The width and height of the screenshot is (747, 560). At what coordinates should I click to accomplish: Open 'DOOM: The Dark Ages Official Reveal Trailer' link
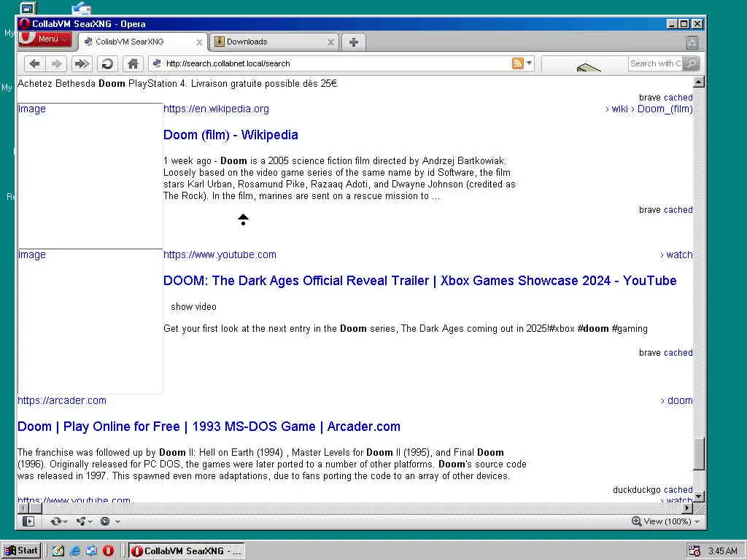coord(419,281)
